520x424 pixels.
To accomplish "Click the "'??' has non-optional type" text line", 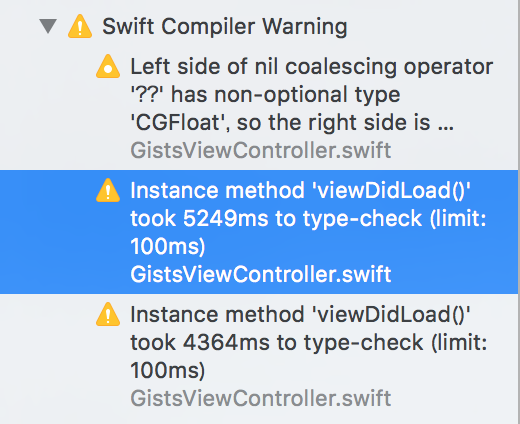I will pyautogui.click(x=265, y=95).
